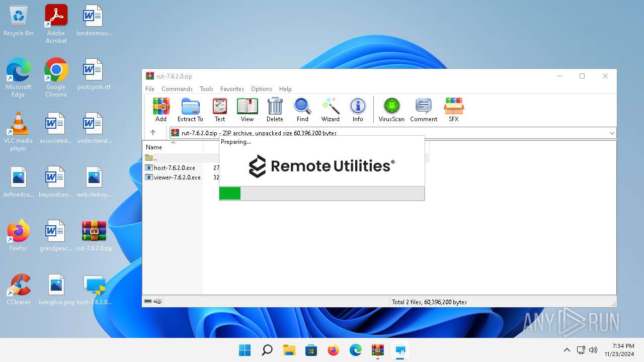Screen dimensions: 644x362
Task: Click the Remote Utilities logo splash
Action: (322, 166)
